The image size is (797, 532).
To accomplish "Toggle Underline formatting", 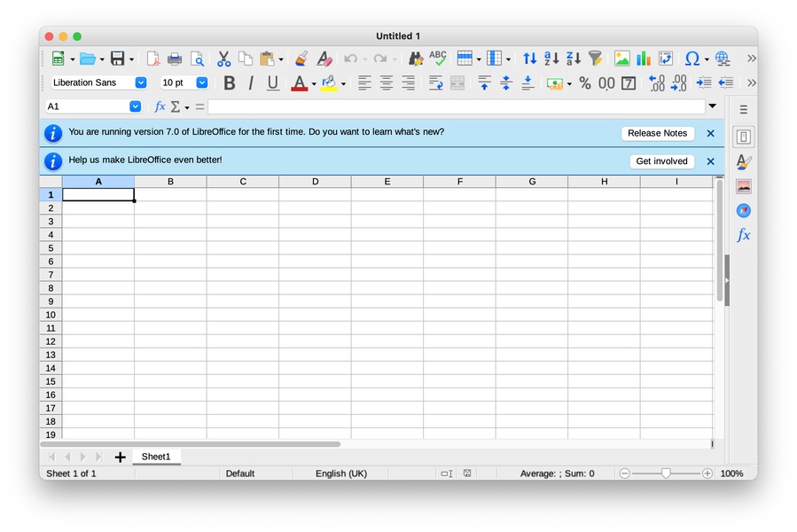I will click(x=273, y=82).
